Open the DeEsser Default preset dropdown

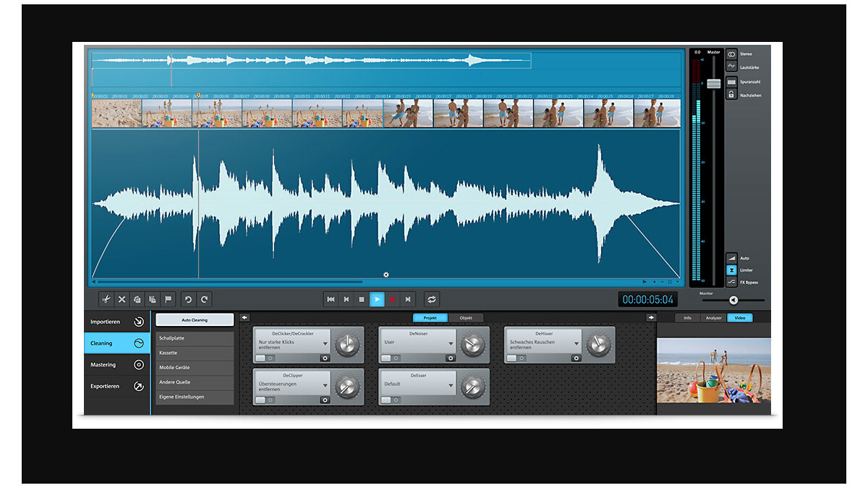(x=451, y=385)
